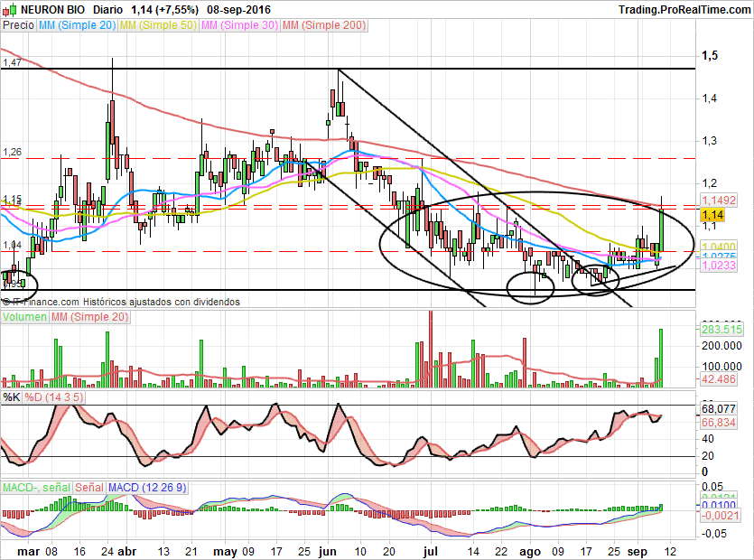Select the Precio indicator label
The height and width of the screenshot is (560, 754).
tap(18, 26)
